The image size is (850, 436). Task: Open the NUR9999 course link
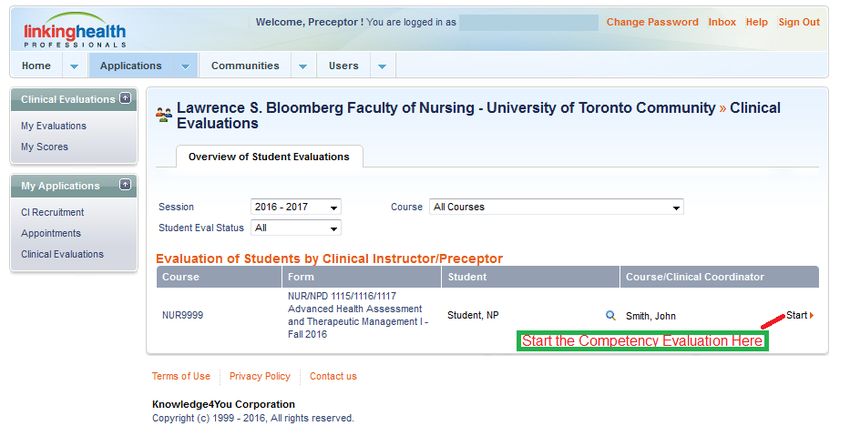tap(182, 316)
